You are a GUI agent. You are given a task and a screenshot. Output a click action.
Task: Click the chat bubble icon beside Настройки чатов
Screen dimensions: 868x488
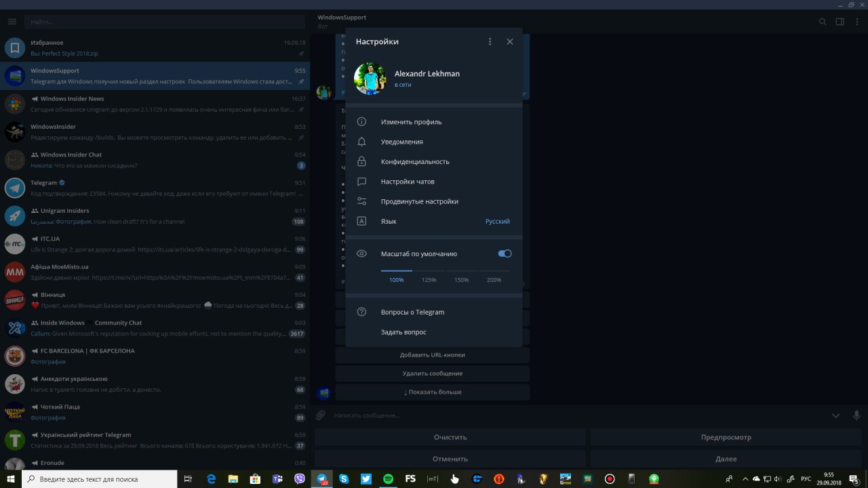pos(361,182)
